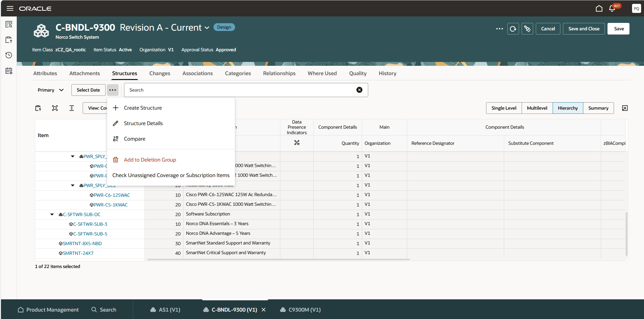This screenshot has width=644, height=319.
Task: Click the refresh icon in header
Action: (513, 29)
